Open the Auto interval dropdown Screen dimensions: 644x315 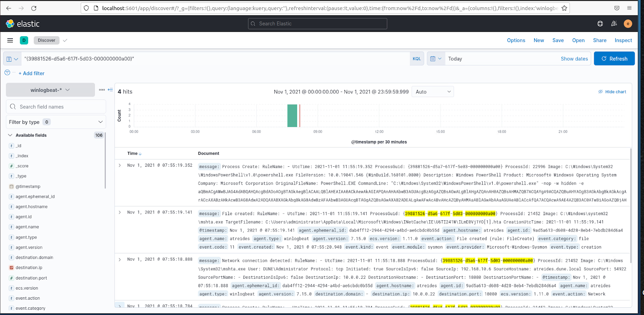[433, 92]
